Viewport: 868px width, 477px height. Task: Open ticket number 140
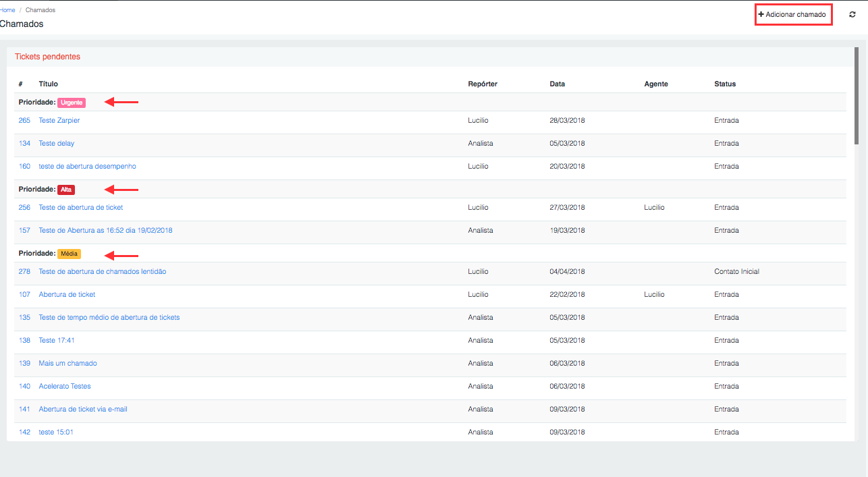pyautogui.click(x=24, y=386)
